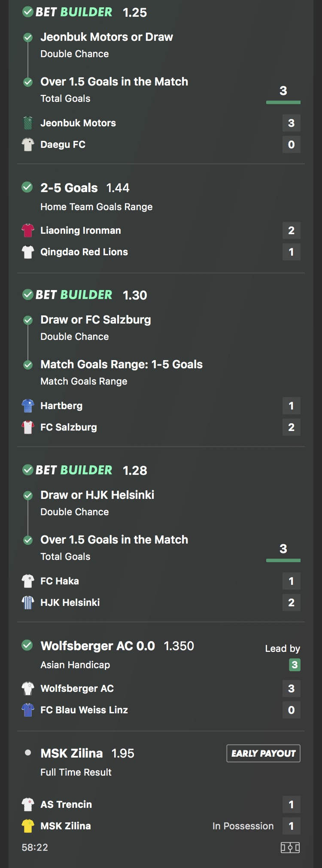Click the Hartberg blue jersey icon
This screenshot has width=322, height=868.
point(28,406)
